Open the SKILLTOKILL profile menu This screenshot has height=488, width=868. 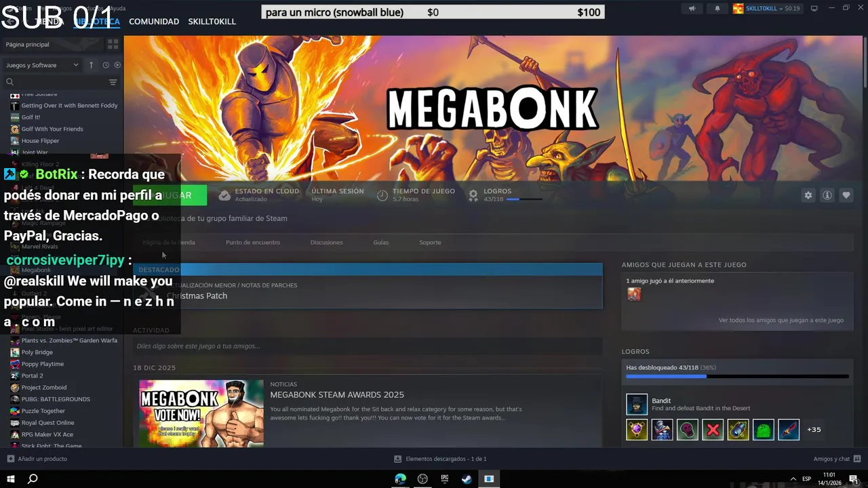(212, 22)
